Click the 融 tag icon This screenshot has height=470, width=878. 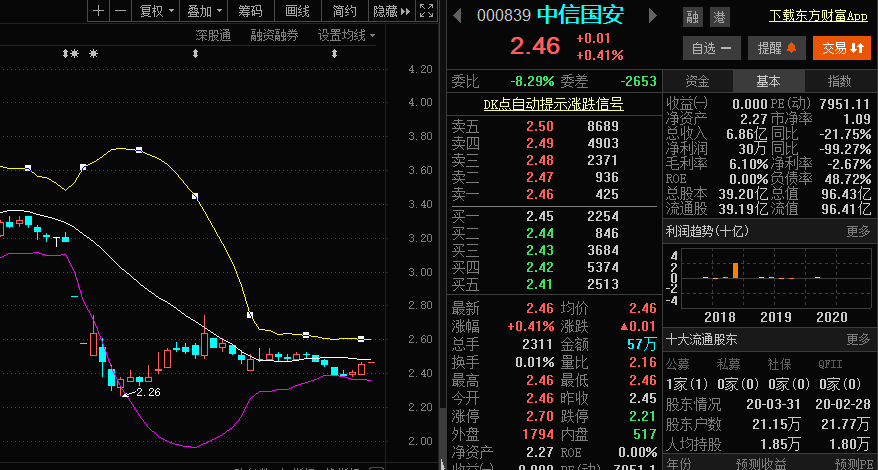(693, 17)
